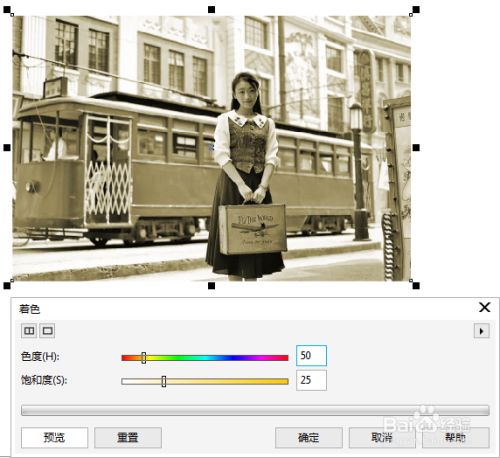The width and height of the screenshot is (500, 458).
Task: Click the 取消 cancel button
Action: click(382, 437)
